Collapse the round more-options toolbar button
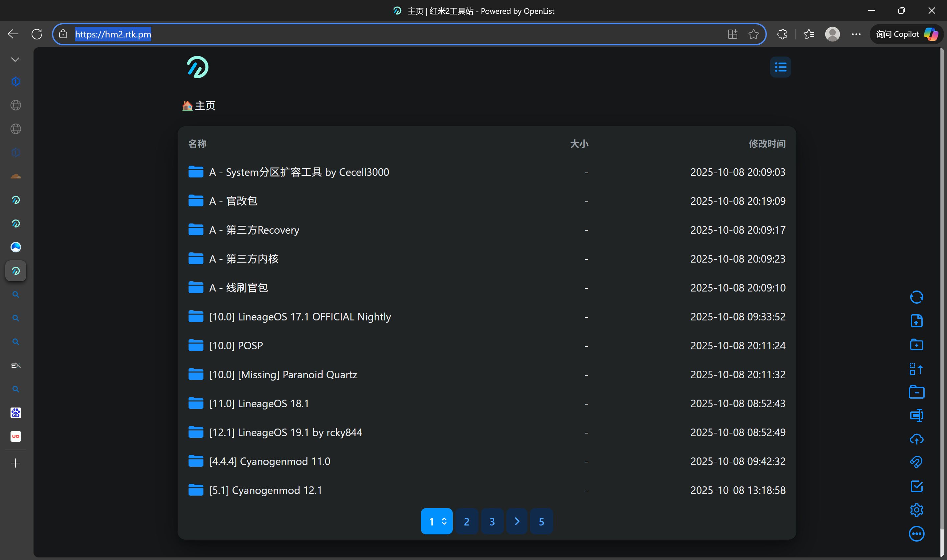Viewport: 947px width, 560px height. (x=916, y=534)
